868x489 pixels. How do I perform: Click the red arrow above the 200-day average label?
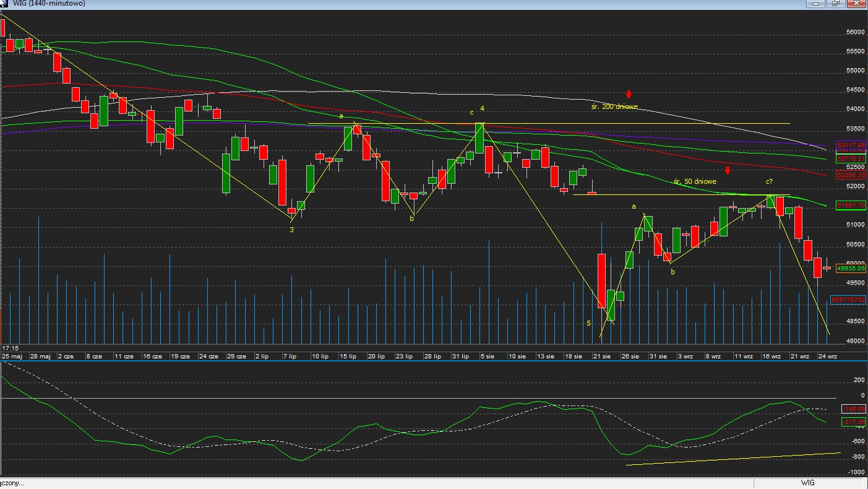tap(629, 95)
